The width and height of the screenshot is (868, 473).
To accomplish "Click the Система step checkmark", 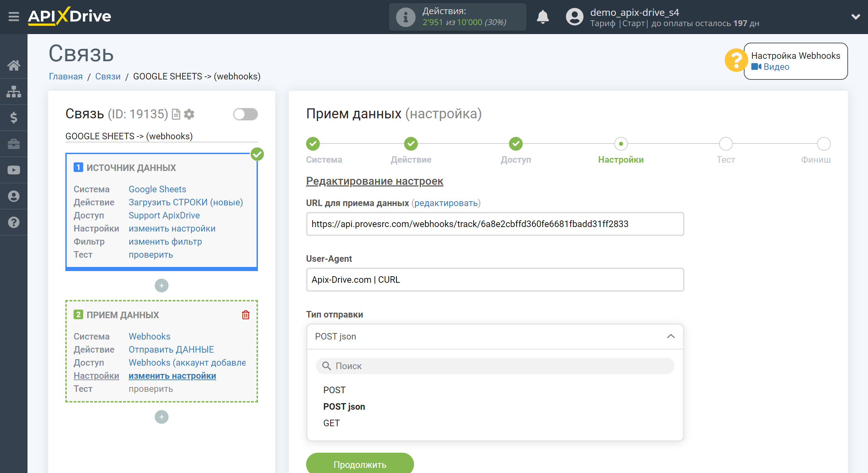I will coord(313,144).
